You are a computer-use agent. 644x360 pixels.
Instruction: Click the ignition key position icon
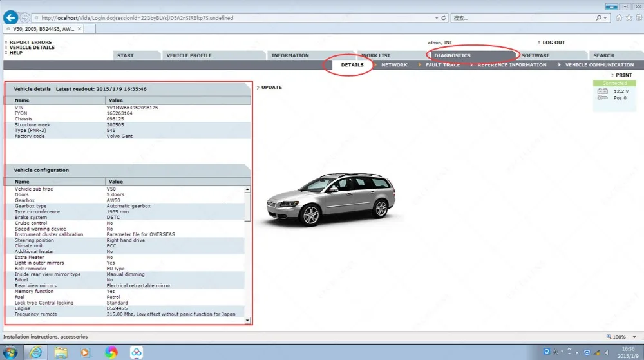603,98
